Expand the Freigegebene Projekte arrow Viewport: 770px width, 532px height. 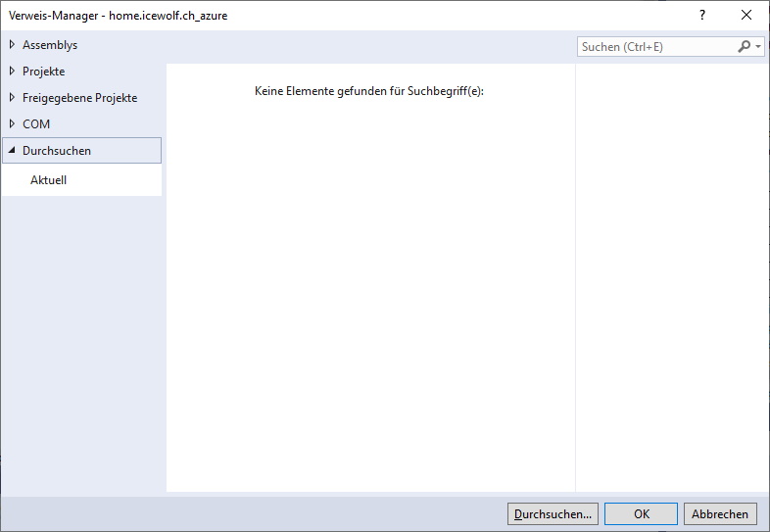tap(13, 98)
